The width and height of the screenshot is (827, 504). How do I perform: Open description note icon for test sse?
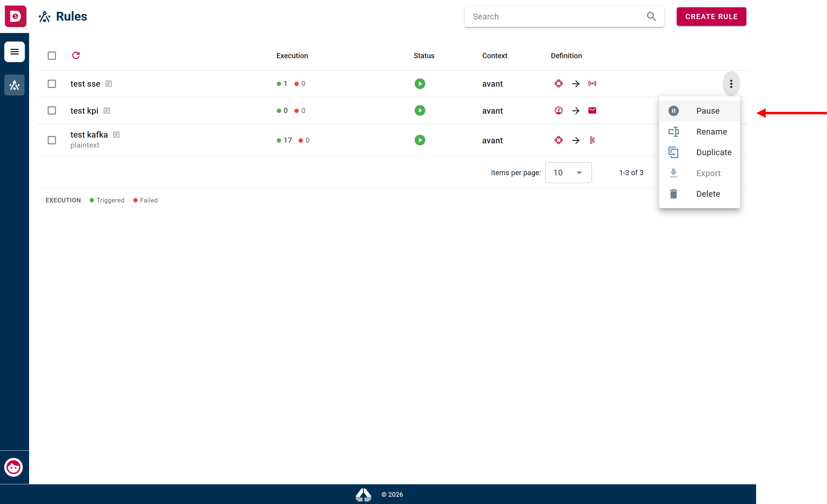click(x=109, y=83)
